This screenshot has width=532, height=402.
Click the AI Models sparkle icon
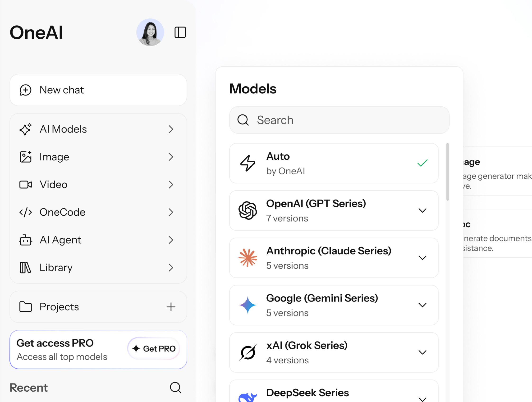[x=26, y=129]
